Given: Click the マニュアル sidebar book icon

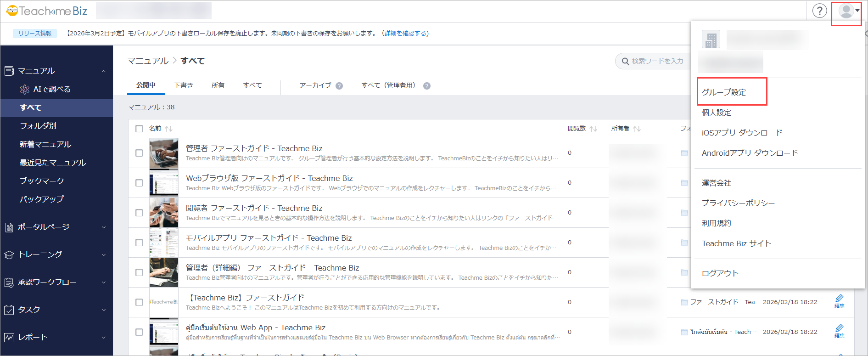Looking at the screenshot, I should coord(9,71).
